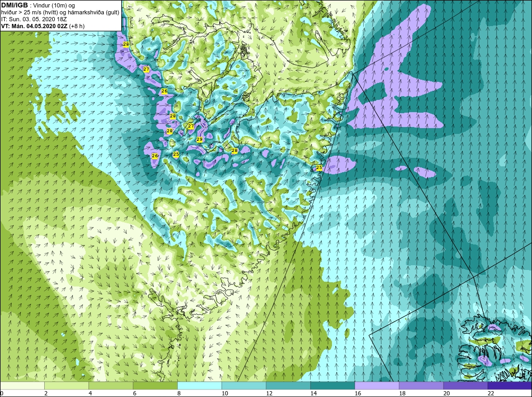
Task: Click the DMI/IGB title text
Action: 14,5
